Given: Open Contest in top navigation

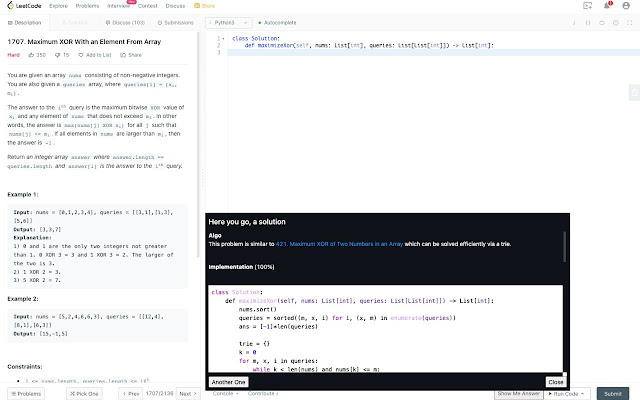Looking at the screenshot, I should pyautogui.click(x=148, y=6).
